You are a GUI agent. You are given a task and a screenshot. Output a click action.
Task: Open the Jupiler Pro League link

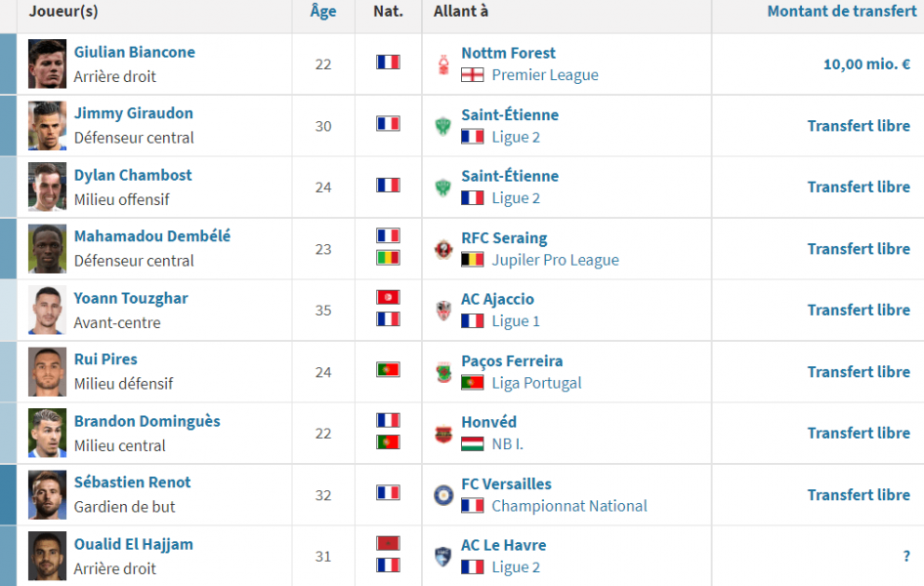click(555, 261)
